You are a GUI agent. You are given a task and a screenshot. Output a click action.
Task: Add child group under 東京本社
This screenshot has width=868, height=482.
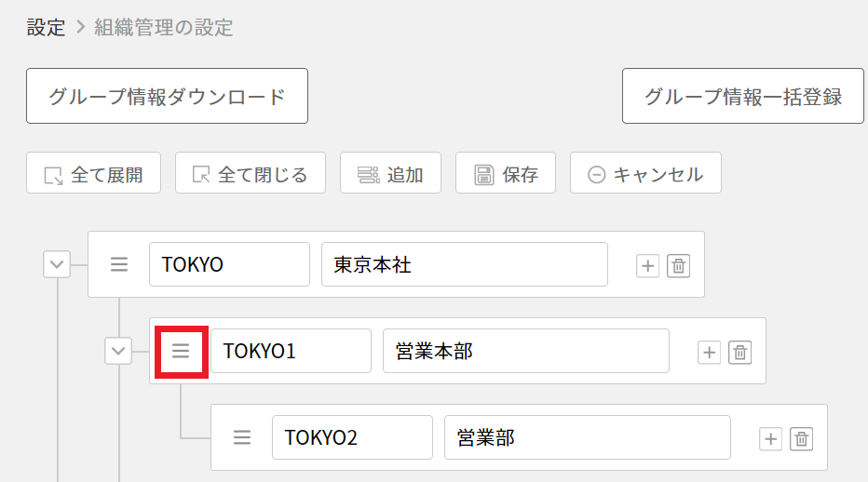pyautogui.click(x=647, y=265)
